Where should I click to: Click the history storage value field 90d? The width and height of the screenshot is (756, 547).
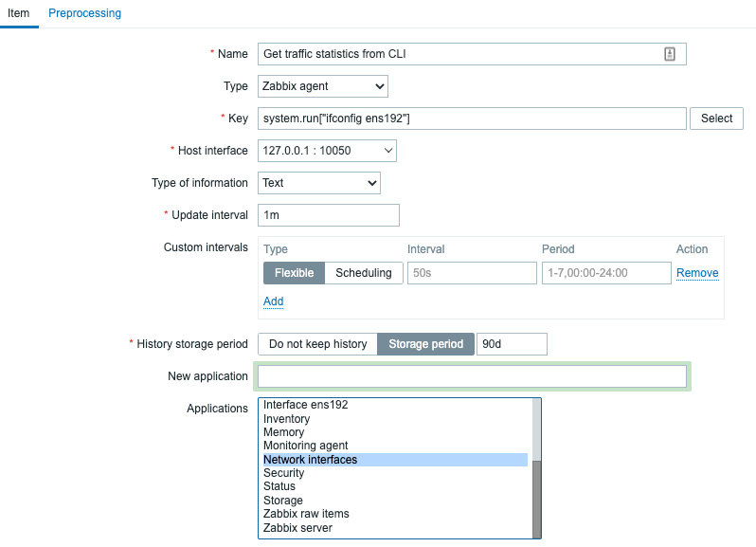pyautogui.click(x=512, y=344)
